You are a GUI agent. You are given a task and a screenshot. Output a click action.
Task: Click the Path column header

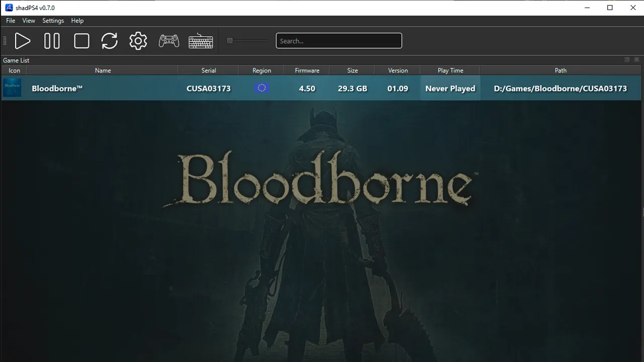[x=560, y=70]
